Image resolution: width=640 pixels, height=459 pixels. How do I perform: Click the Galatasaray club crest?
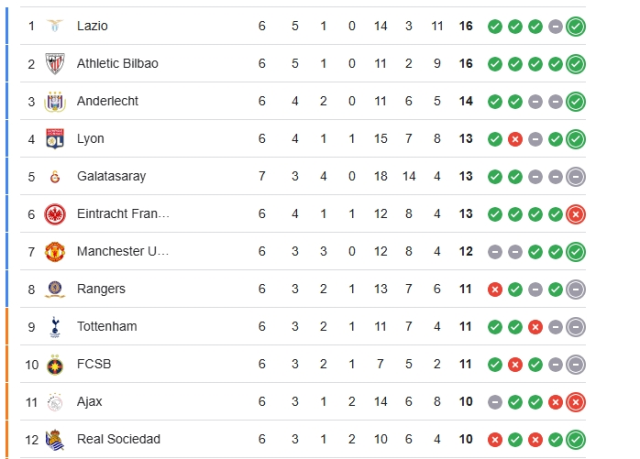coord(55,176)
